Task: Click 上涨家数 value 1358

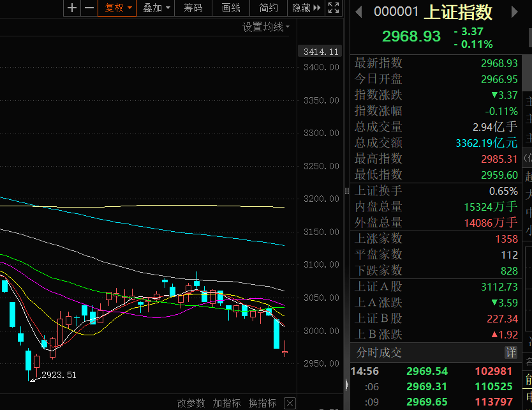Action: pos(506,239)
